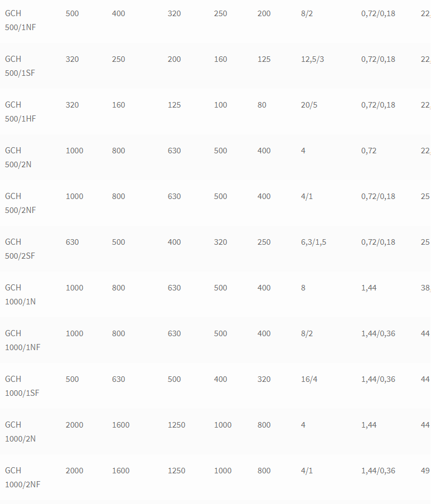Select the GCH 500/1HF model cell

click(20, 112)
